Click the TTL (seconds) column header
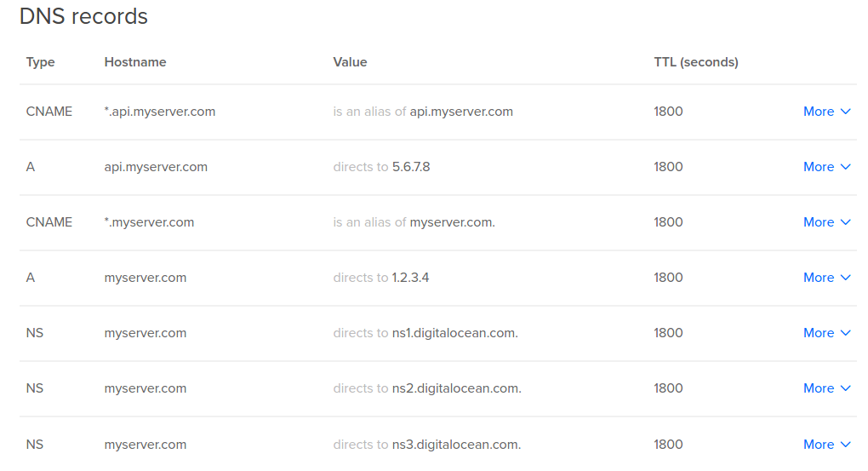The image size is (868, 471). (x=696, y=62)
